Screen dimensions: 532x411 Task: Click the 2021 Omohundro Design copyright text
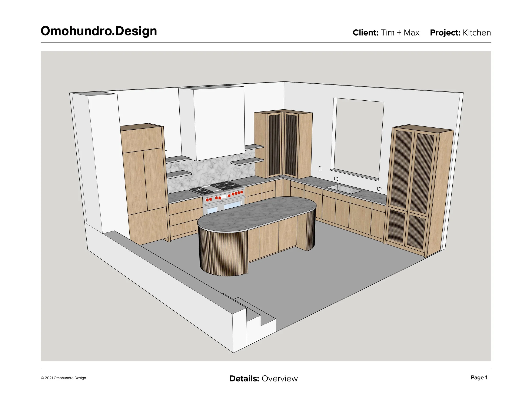(x=64, y=378)
